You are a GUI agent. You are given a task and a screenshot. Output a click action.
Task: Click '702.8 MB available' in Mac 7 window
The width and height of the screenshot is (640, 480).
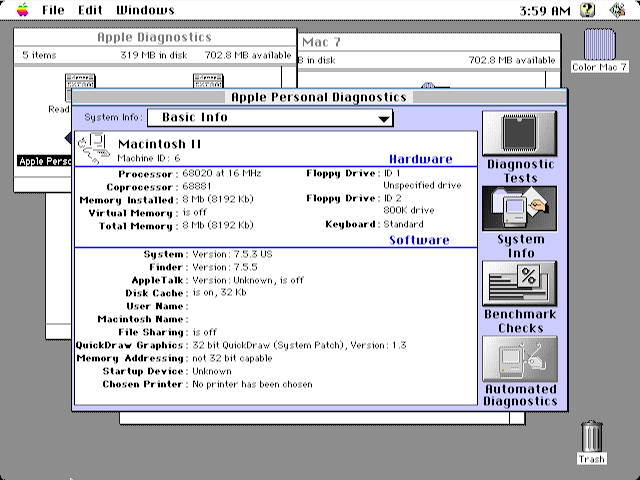[x=512, y=60]
